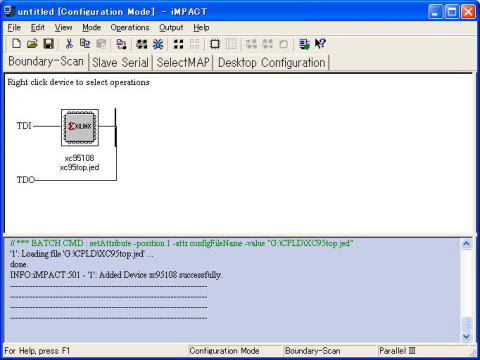The height and width of the screenshot is (360, 480).
Task: Open the Edit menu
Action: point(38,28)
